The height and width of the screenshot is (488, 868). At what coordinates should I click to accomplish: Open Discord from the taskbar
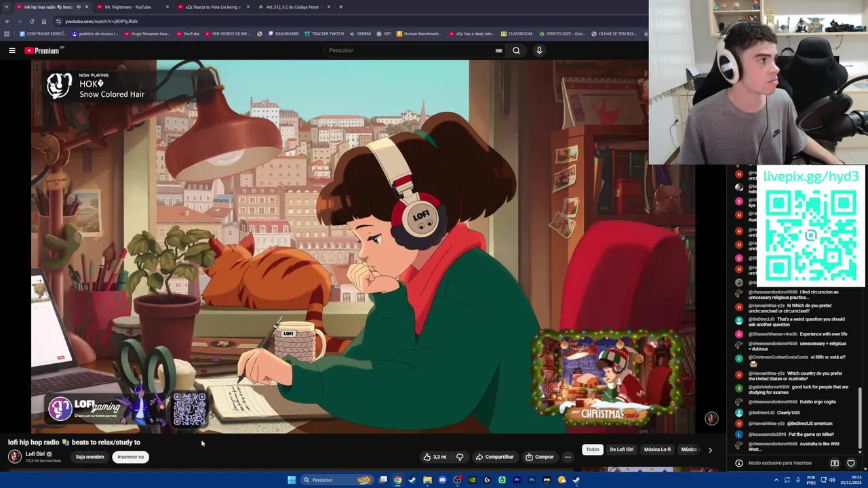point(443,480)
